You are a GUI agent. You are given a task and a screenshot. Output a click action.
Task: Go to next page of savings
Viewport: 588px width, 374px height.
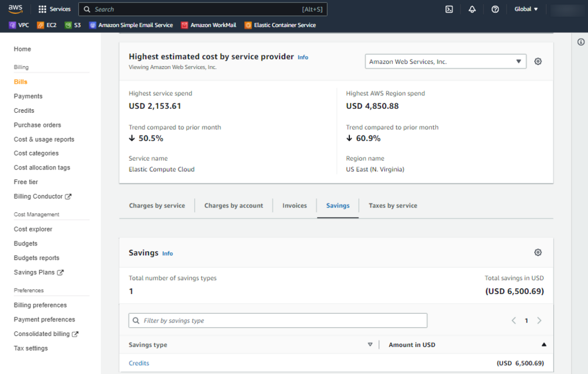click(x=539, y=320)
